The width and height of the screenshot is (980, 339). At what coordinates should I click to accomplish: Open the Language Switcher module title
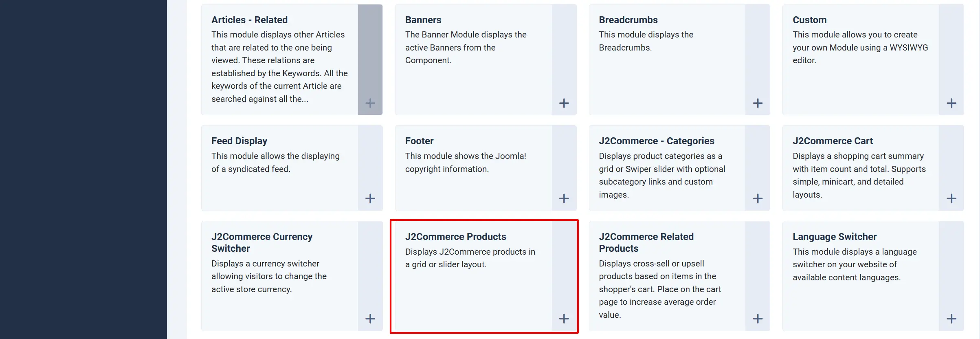pos(835,237)
